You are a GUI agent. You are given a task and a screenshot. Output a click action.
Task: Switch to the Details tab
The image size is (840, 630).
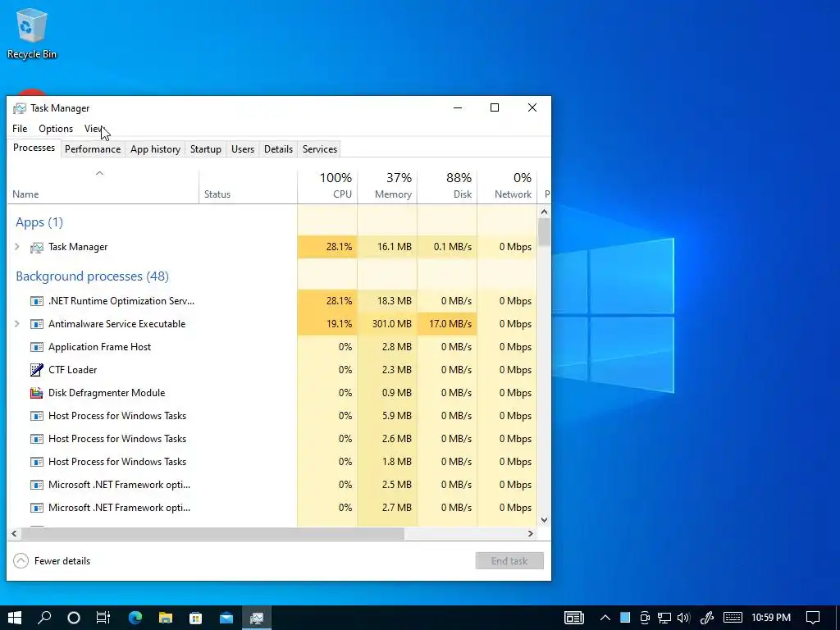279,149
